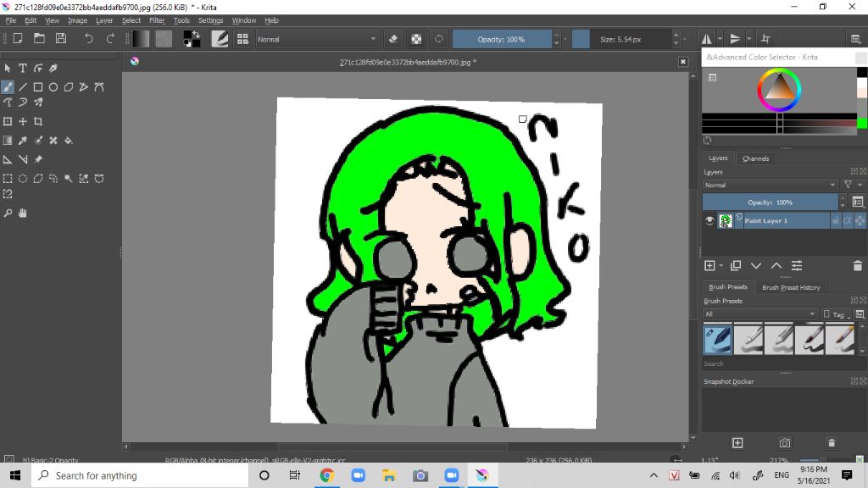Swap foreground and background colors

196,34
